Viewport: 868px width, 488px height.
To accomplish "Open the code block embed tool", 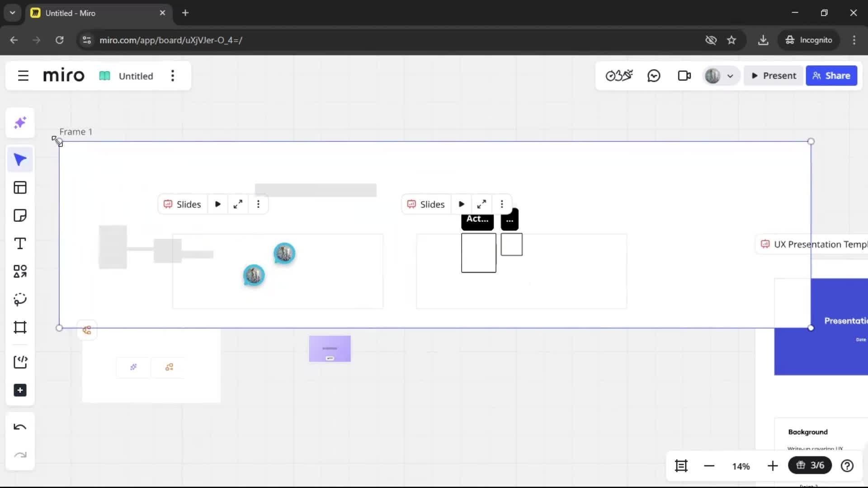I will (x=20, y=362).
